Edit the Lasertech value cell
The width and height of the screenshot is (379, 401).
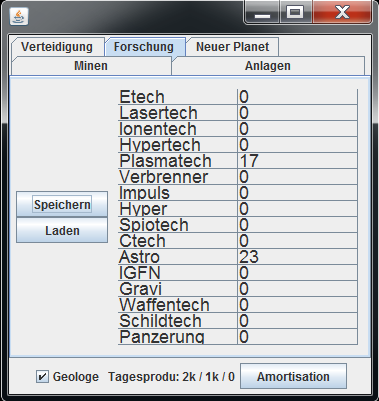point(297,113)
